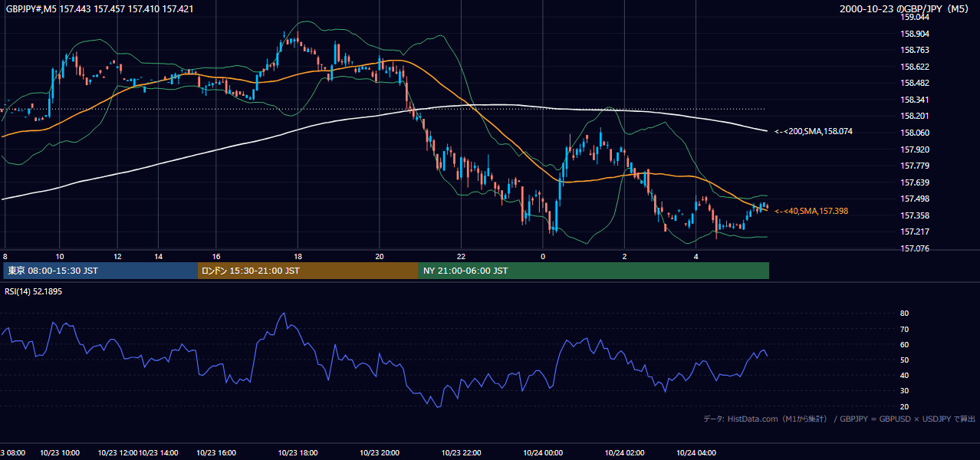This screenshot has width=980, height=460.
Task: Click the 158.341 price axis value
Action: 914,100
